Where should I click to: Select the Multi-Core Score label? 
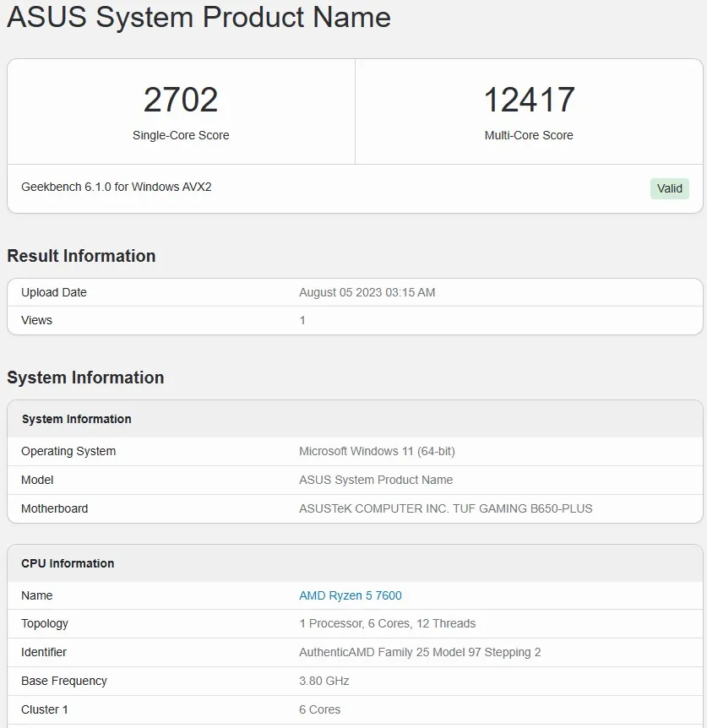529,135
